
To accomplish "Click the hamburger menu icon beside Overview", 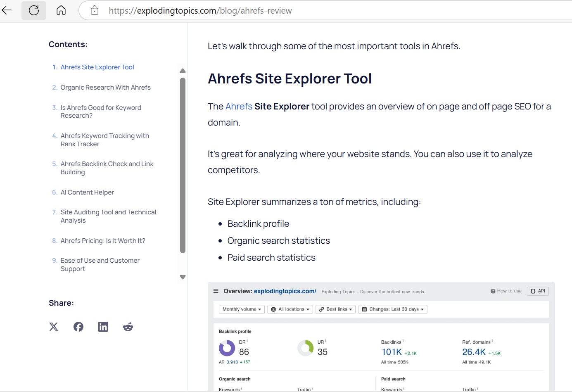I will [x=216, y=291].
